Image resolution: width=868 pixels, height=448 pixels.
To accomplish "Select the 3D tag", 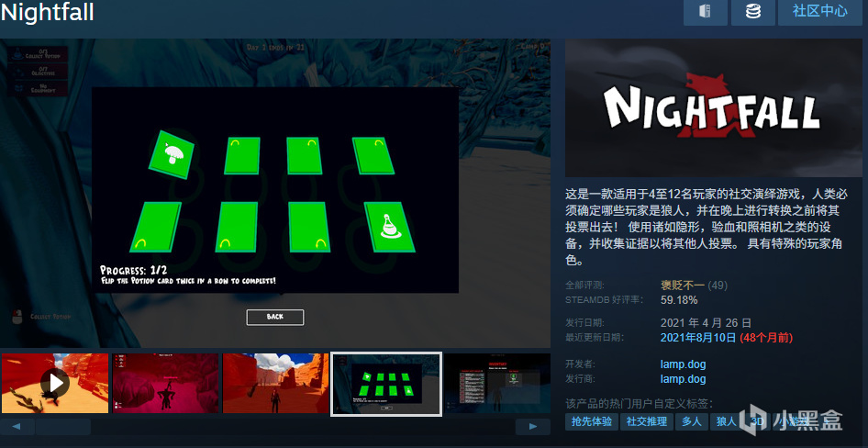I will [757, 421].
